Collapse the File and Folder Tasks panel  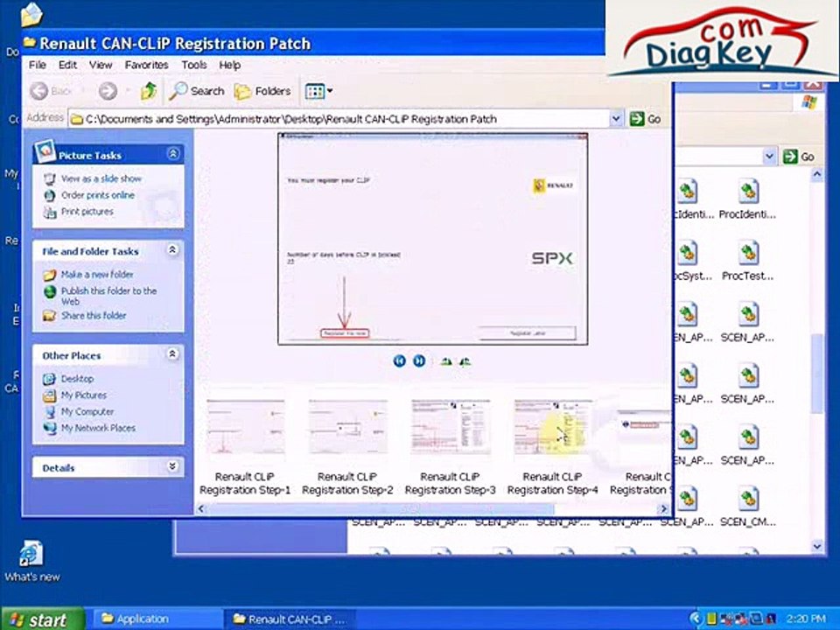coord(172,249)
